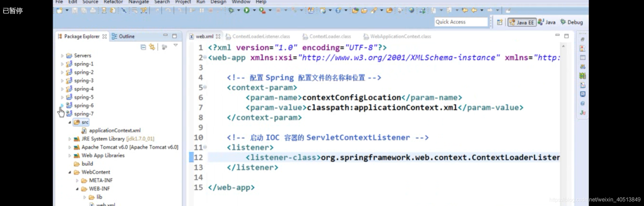
Task: Click Last Edit Location arrow icon
Action: click(x=465, y=10)
